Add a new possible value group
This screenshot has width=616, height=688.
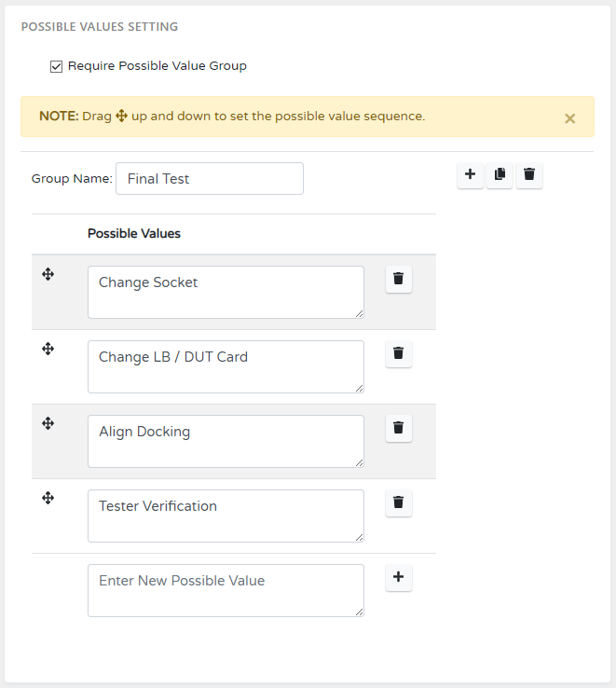coord(471,175)
